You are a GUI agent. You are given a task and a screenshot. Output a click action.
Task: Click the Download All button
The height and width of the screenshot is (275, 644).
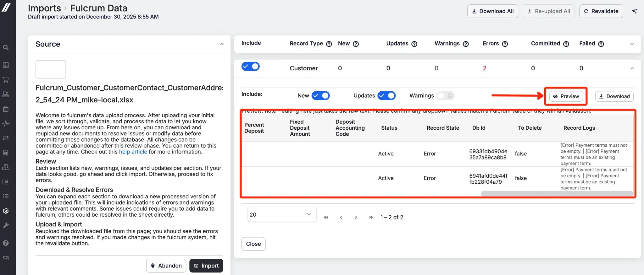492,11
